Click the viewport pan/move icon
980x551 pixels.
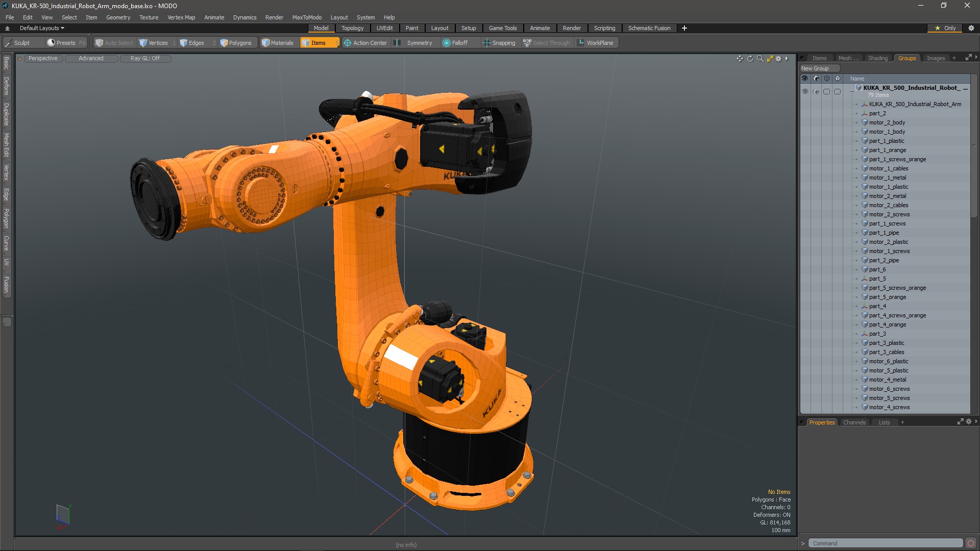pos(740,59)
